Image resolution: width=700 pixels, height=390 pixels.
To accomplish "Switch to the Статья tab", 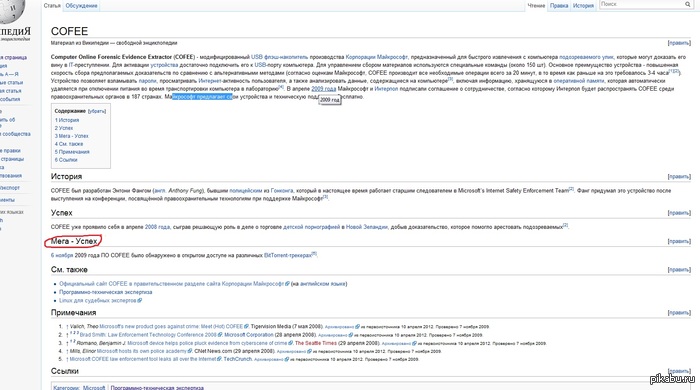I will click(x=52, y=6).
